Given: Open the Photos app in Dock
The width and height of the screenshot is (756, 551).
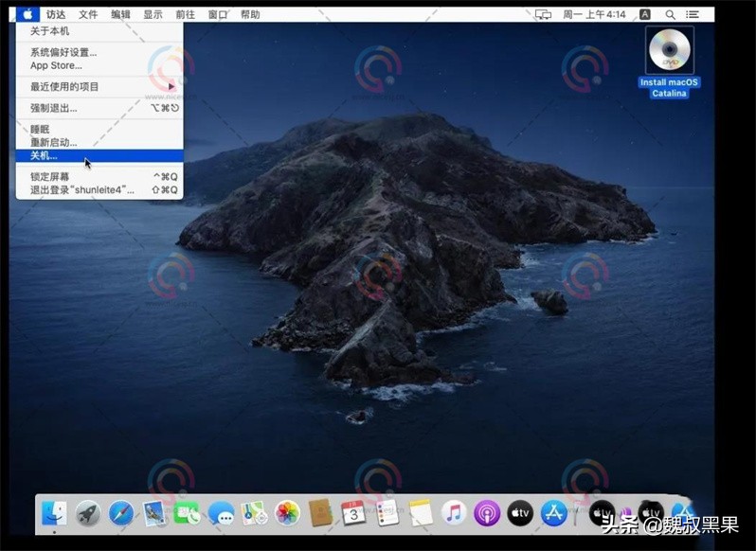Looking at the screenshot, I should [287, 513].
